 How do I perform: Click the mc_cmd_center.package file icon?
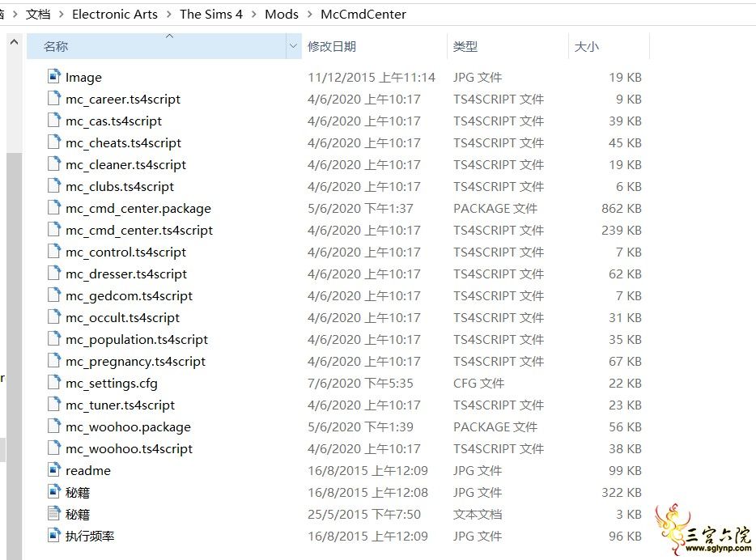(x=54, y=207)
